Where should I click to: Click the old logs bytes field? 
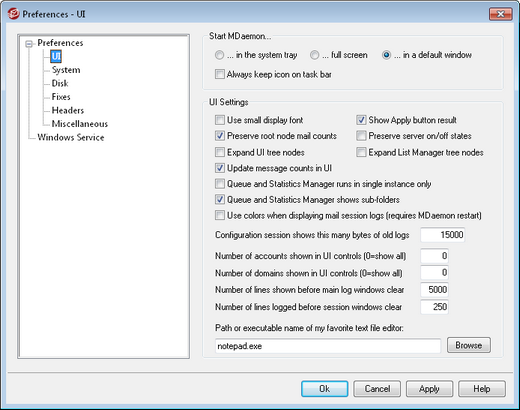pos(443,235)
